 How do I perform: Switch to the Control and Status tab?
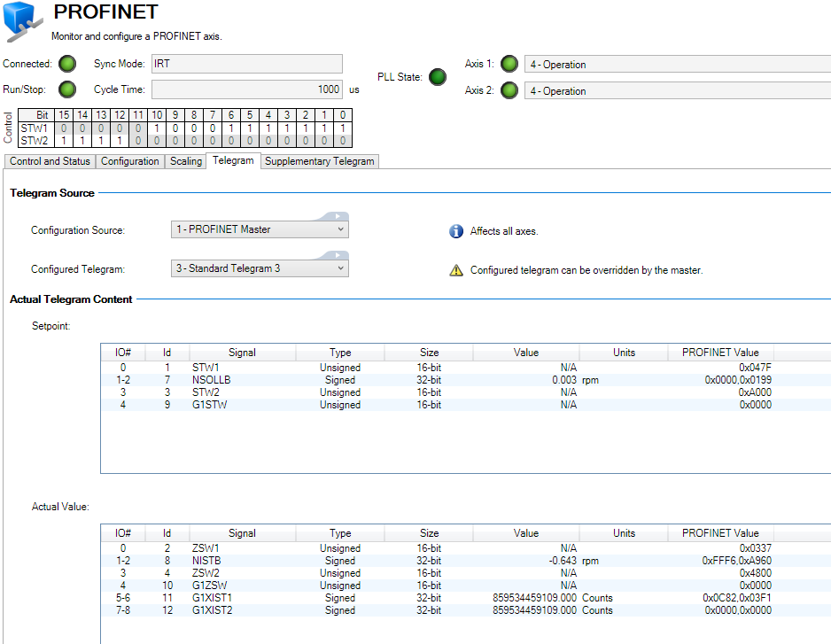pos(50,161)
